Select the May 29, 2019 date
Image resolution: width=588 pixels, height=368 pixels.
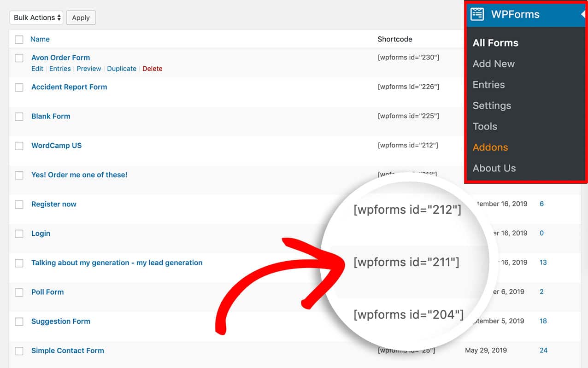[x=486, y=350]
